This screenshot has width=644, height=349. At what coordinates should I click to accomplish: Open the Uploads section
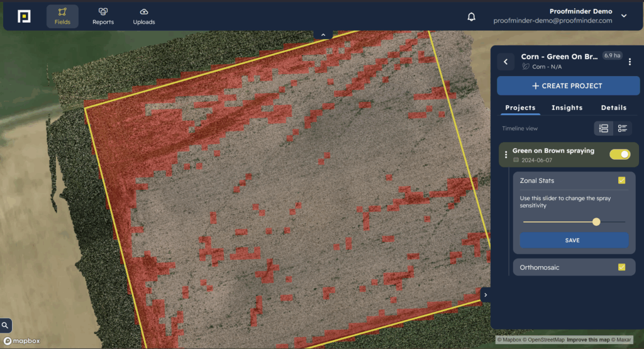pos(144,16)
